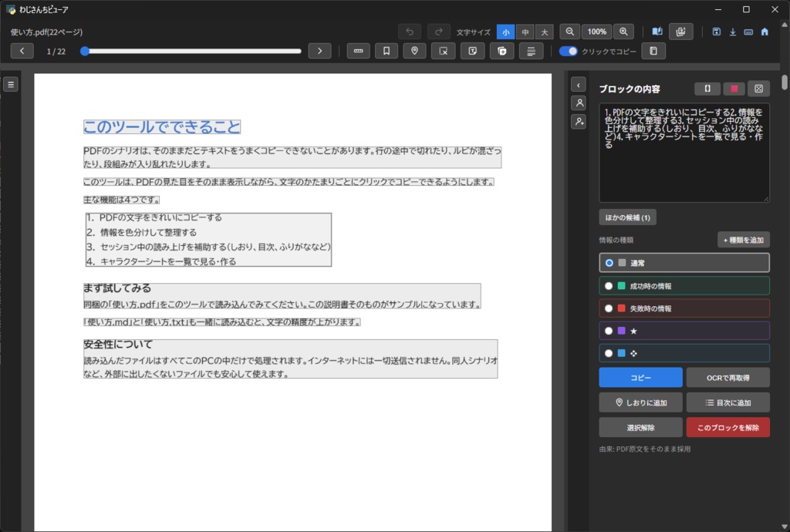This screenshot has height=532, width=790.
Task: Click the clipboard icon beside クリックでコピー
Action: [653, 51]
